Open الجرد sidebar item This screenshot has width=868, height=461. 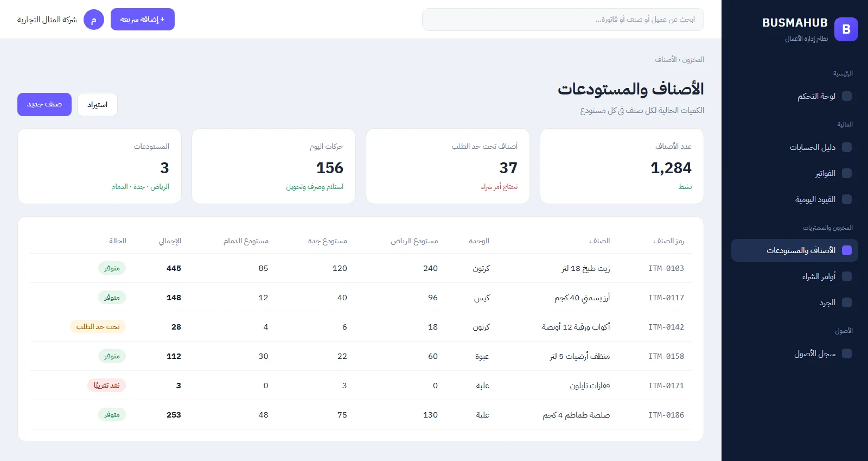pyautogui.click(x=795, y=302)
